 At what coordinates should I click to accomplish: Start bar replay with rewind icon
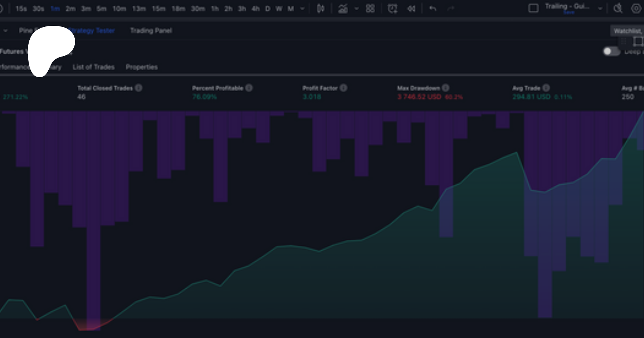point(411,9)
